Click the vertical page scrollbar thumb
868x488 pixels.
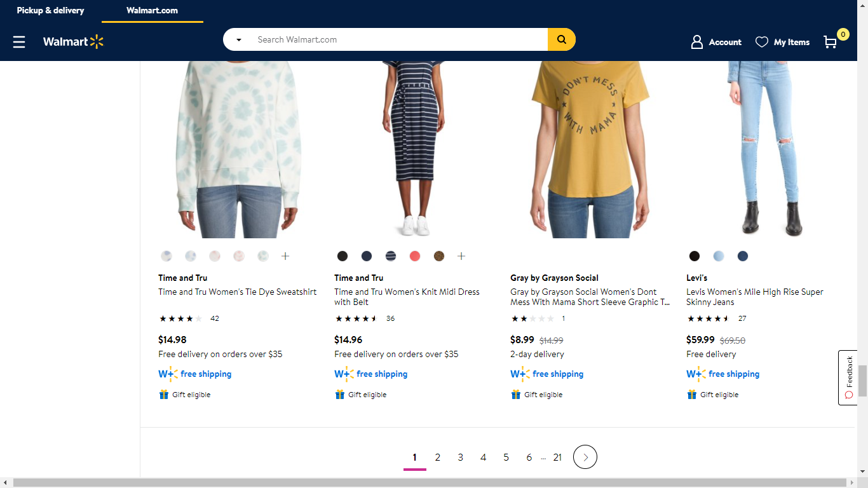[862, 380]
